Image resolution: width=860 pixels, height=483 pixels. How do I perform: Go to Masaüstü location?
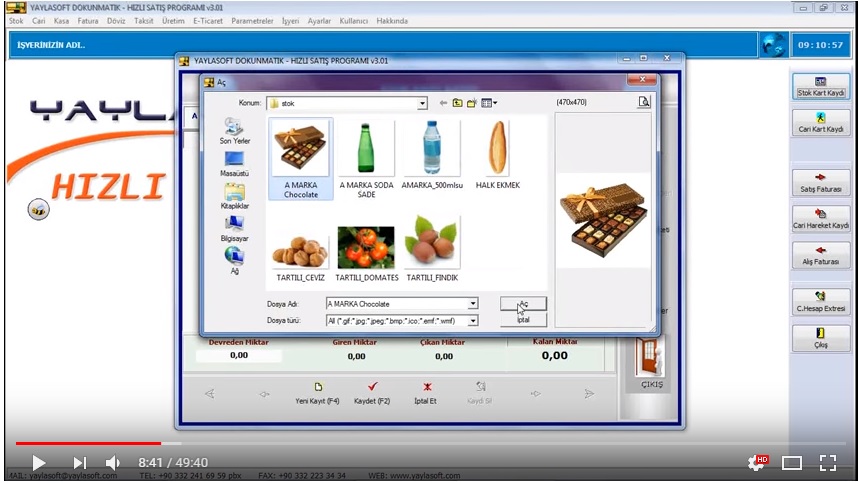pyautogui.click(x=234, y=164)
